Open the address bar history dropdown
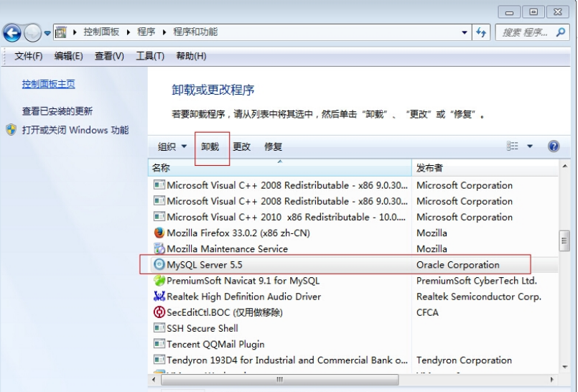This screenshot has height=392, width=578. tap(465, 32)
